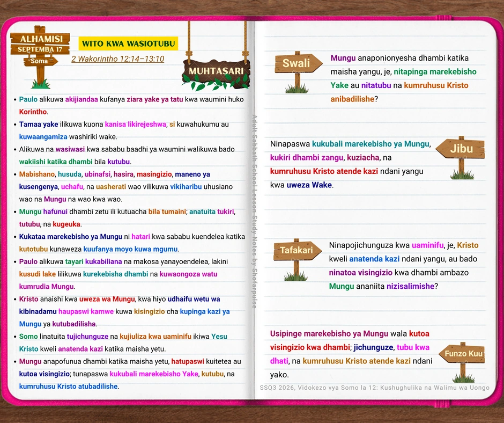Click the phrase Kukataa marekebisho ya Mungu
Viewport: 504px width, 423px height.
coord(70,237)
